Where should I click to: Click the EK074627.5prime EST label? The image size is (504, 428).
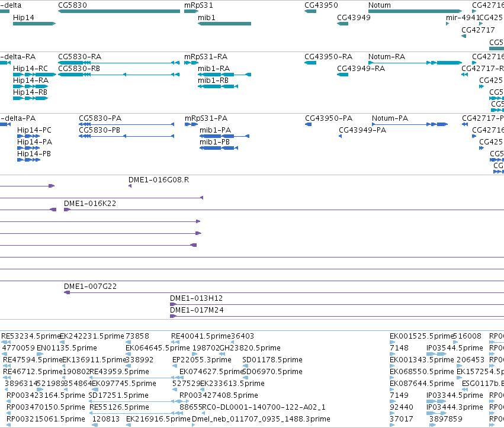[x=211, y=372]
